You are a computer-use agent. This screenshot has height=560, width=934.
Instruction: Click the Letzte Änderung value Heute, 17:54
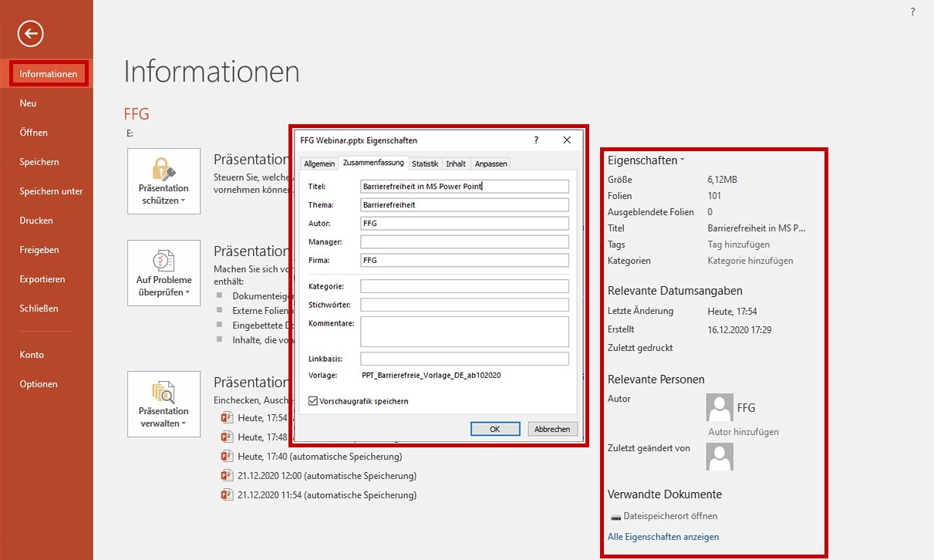(x=733, y=312)
